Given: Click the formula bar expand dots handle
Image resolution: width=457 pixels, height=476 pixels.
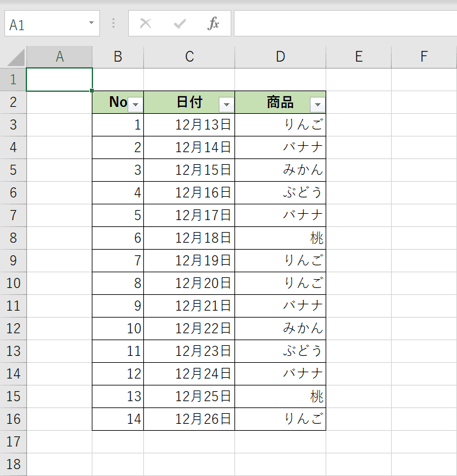Looking at the screenshot, I should point(114,23).
